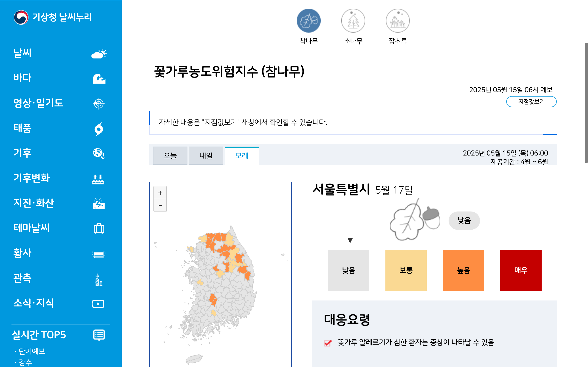Click the 기상청 날씨누리 logo

click(x=52, y=17)
